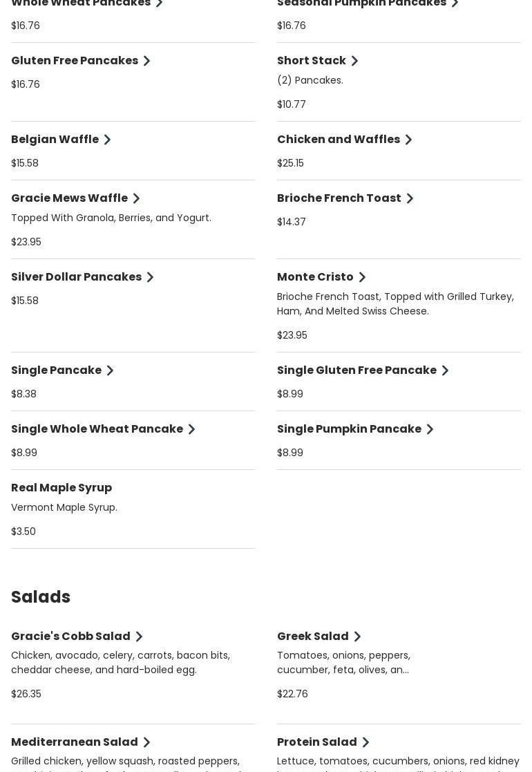Click the arrow beside Brioche French Toast
Viewport: 532px width, 772px height.
coord(410,198)
